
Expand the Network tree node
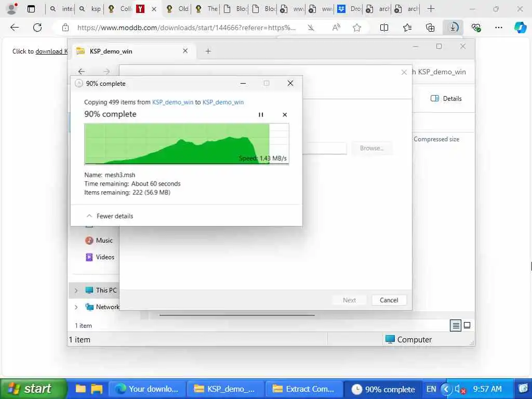76,307
